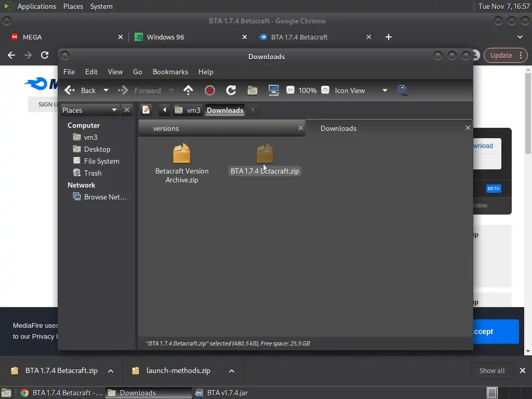Switch to the versions folder tab
This screenshot has width=532, height=399.
click(217, 129)
